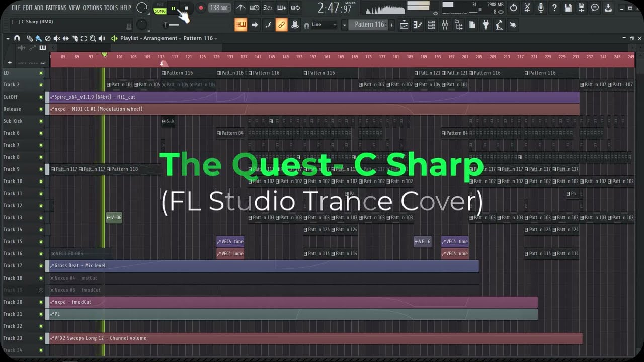This screenshot has width=644, height=362.
Task: Click the master pitch knob
Action: (x=142, y=25)
